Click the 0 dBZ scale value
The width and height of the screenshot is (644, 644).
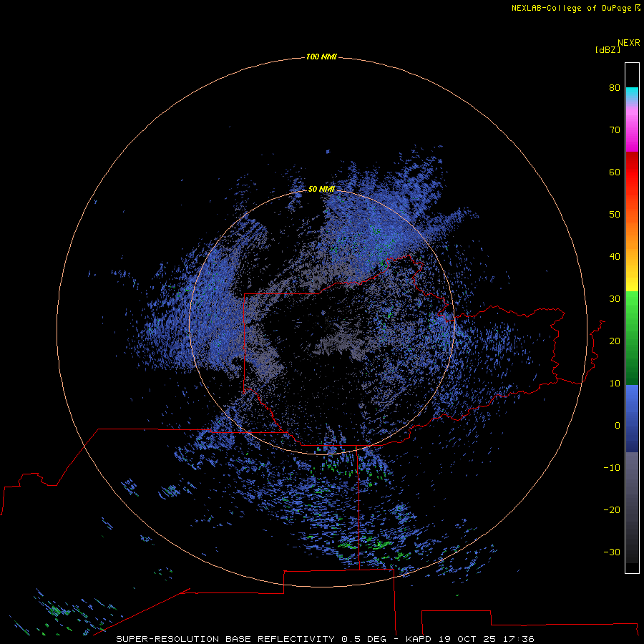tap(618, 426)
